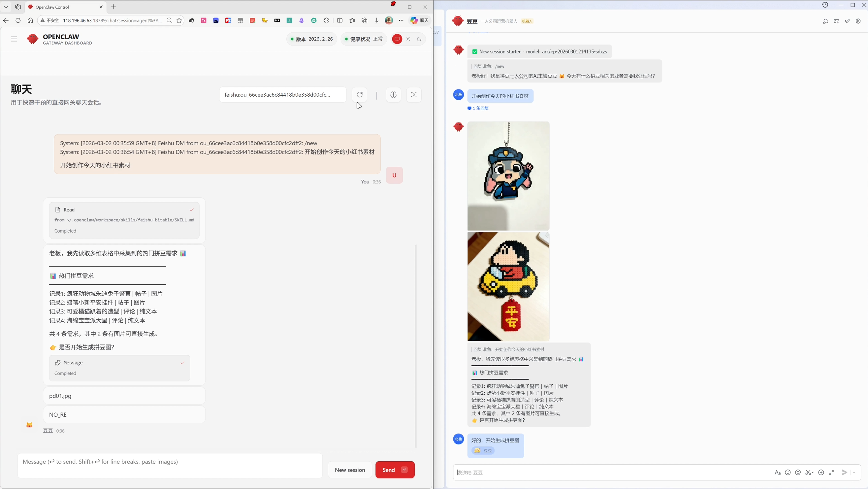Select the OpenClaw Control browser tab
Screen dimensions: 868x489
coord(66,7)
